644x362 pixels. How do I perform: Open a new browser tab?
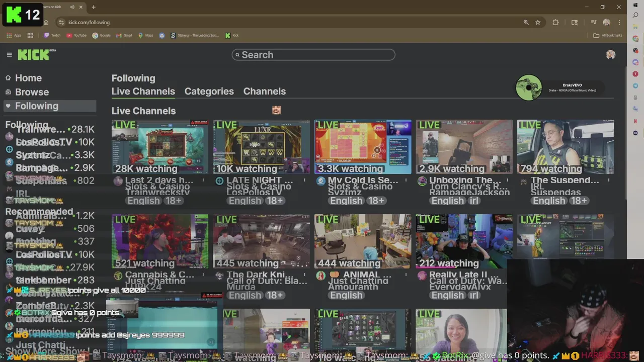[x=94, y=7]
